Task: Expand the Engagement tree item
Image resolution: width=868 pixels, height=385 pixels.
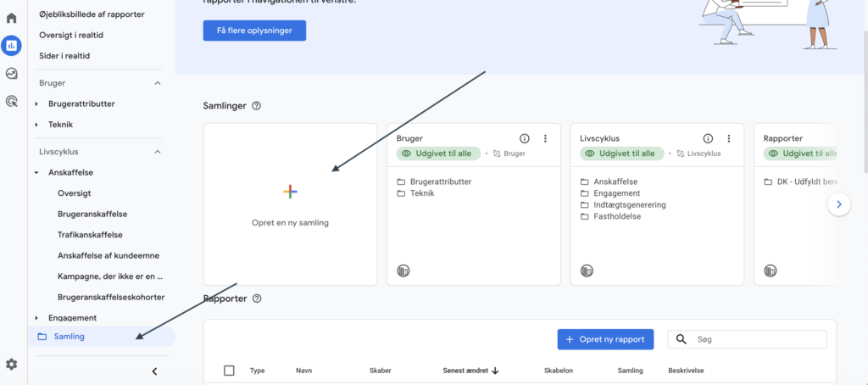Action: click(x=36, y=318)
